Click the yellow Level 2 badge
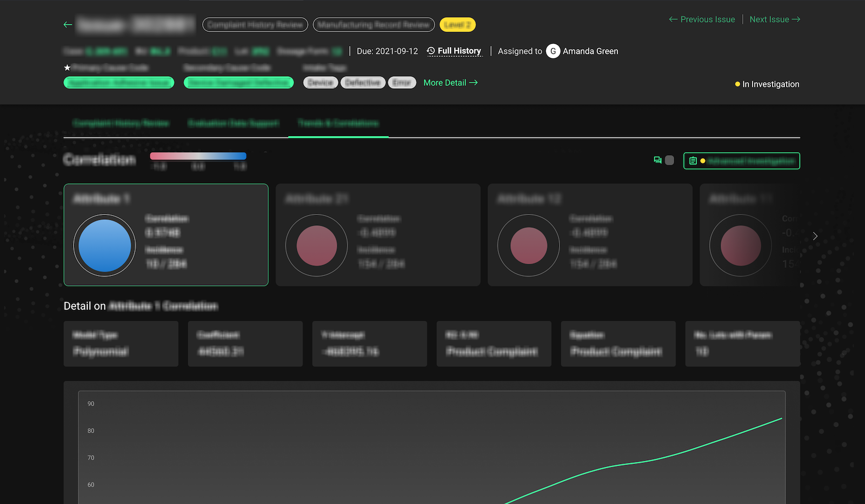The image size is (865, 504). coord(457,25)
